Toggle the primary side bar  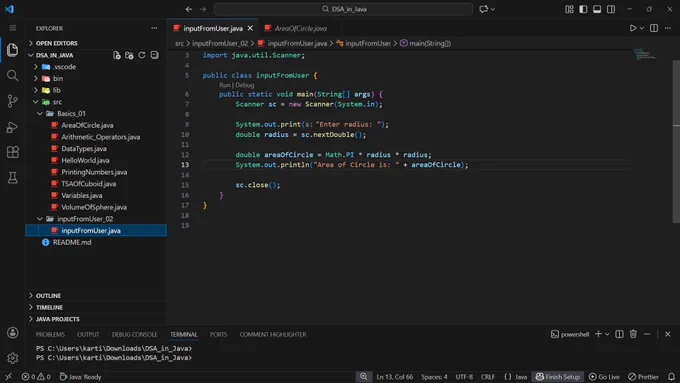coord(583,9)
